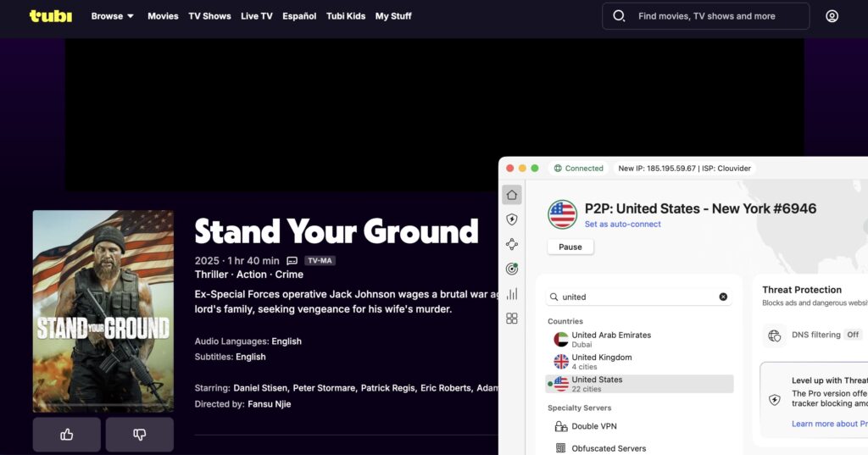Open the VPN Home sidebar icon
The image size is (868, 455).
click(511, 195)
